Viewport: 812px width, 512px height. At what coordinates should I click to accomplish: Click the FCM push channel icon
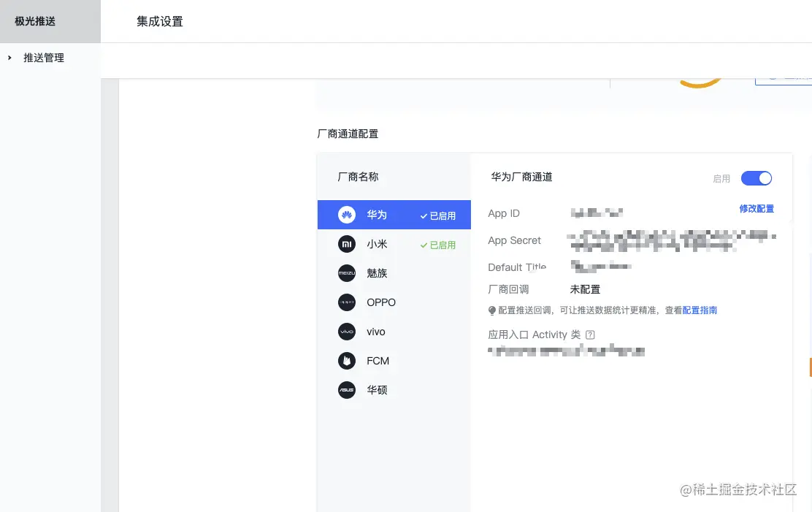pyautogui.click(x=347, y=361)
